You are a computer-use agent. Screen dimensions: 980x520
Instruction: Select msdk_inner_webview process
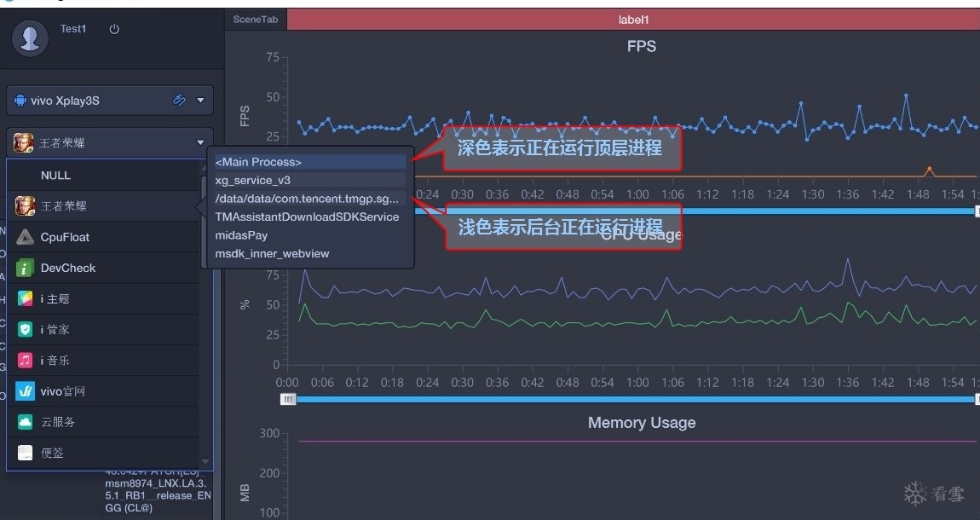[x=310, y=253]
